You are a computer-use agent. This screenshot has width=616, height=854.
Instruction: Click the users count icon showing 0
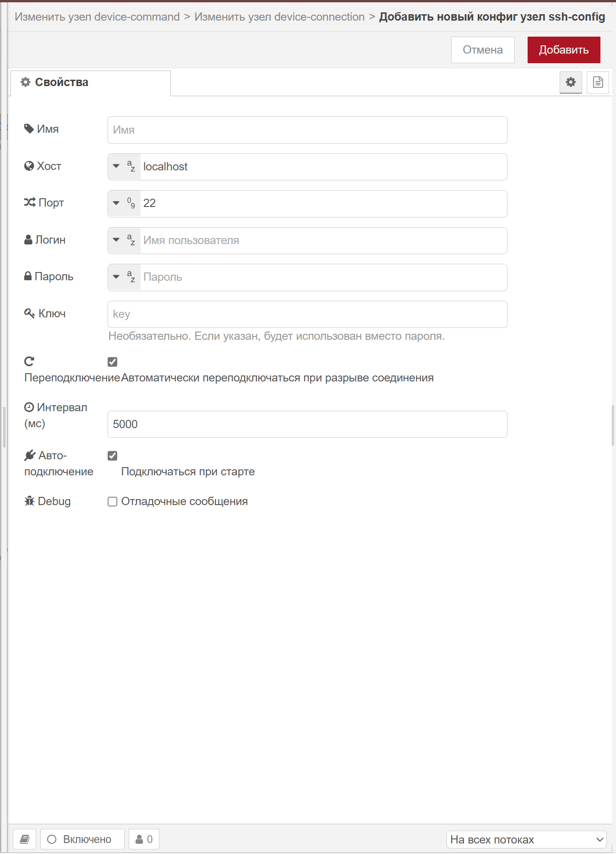(x=144, y=839)
